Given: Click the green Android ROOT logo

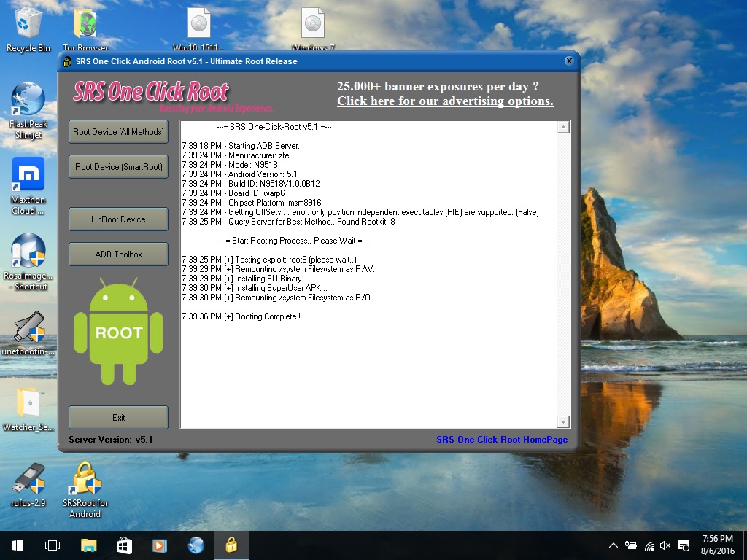Looking at the screenshot, I should [x=118, y=332].
